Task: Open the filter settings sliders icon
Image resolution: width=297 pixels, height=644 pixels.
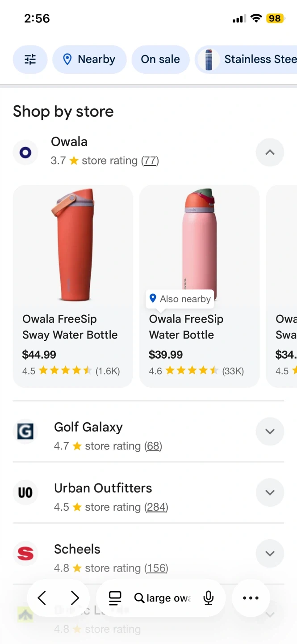Action: [x=30, y=59]
